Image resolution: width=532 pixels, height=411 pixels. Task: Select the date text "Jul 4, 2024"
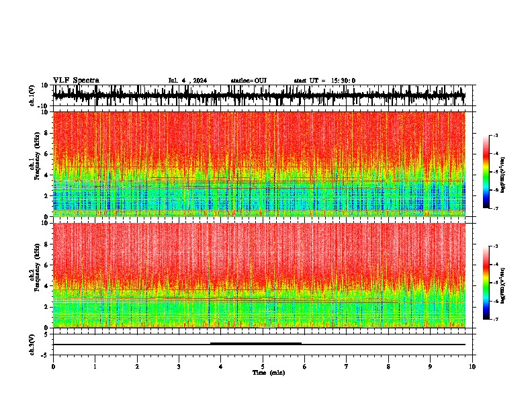187,81
